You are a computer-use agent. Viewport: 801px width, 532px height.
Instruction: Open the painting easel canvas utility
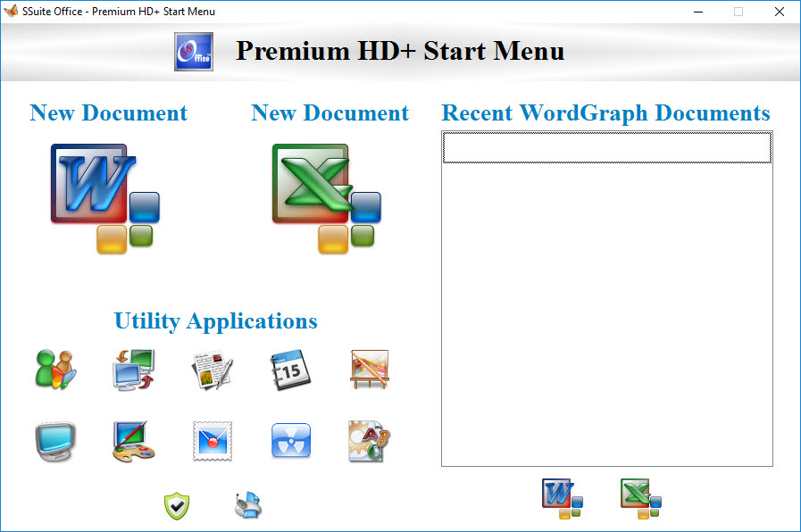tap(370, 370)
